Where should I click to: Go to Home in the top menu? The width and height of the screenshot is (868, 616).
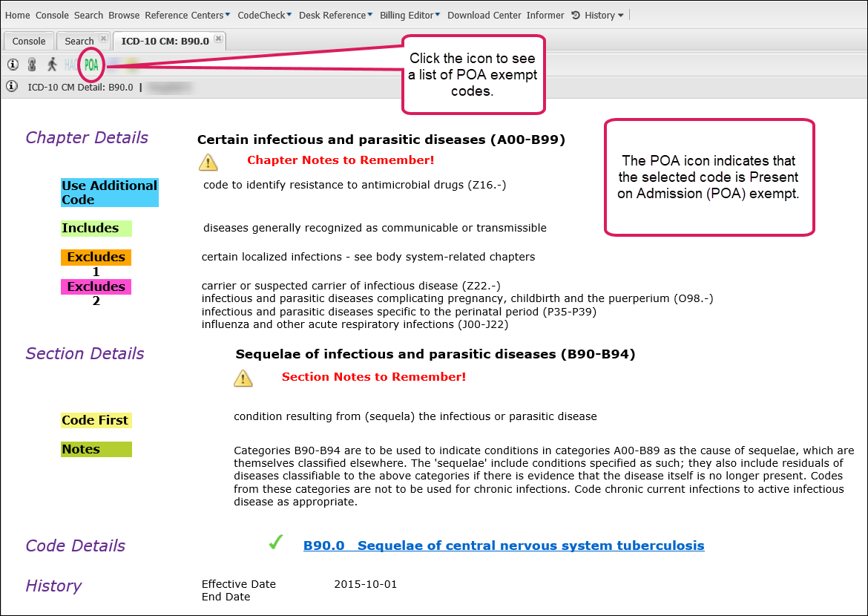point(18,15)
